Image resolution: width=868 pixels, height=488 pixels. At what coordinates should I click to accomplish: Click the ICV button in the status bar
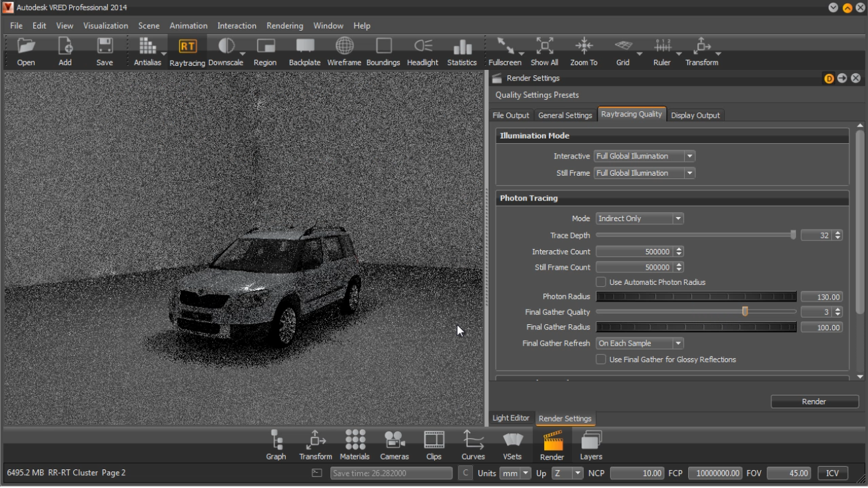[x=833, y=473]
